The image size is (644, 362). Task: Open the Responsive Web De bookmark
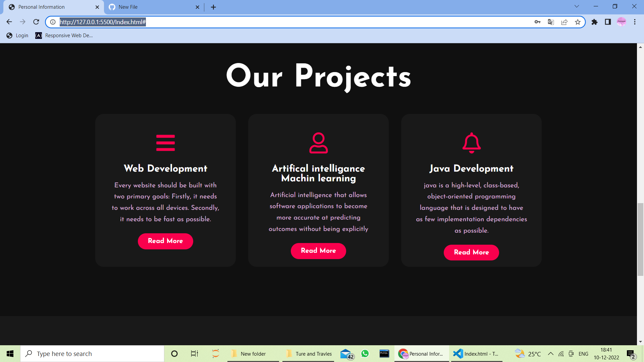pos(64,35)
